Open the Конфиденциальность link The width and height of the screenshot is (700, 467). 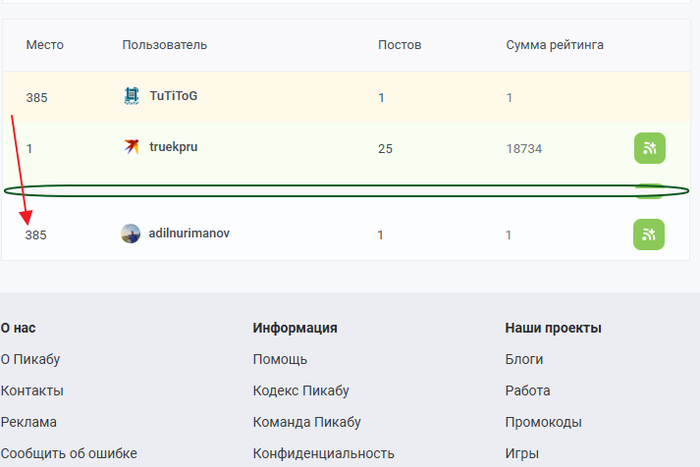click(x=324, y=453)
